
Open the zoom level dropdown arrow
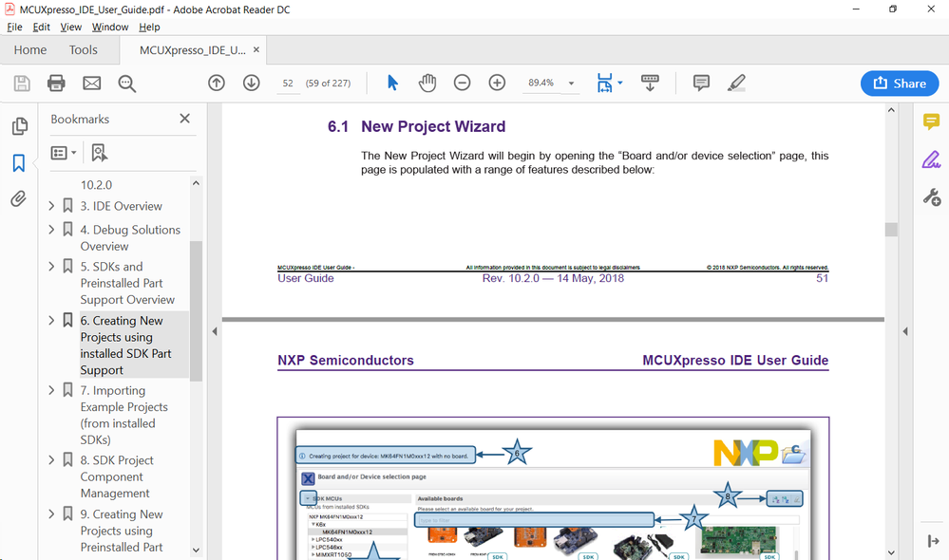571,84
